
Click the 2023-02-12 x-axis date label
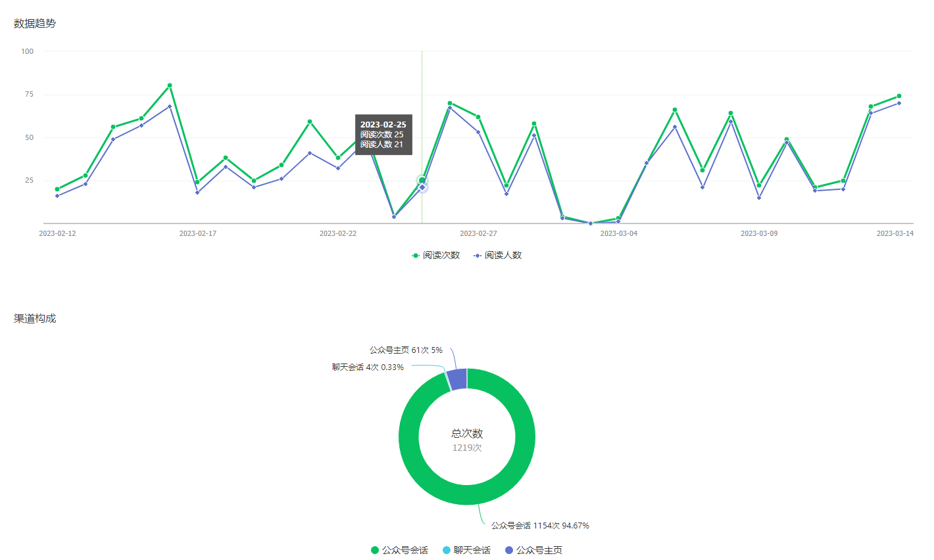tap(57, 233)
